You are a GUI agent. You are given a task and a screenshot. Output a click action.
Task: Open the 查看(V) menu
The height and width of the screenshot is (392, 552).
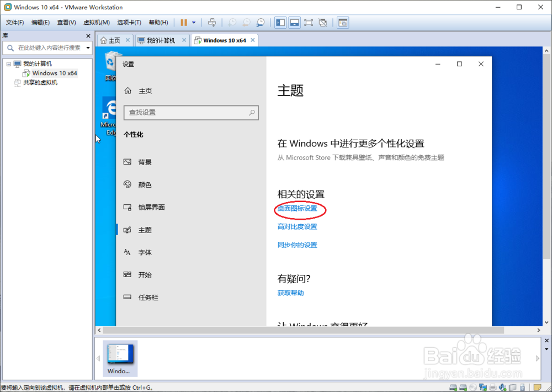(x=67, y=23)
